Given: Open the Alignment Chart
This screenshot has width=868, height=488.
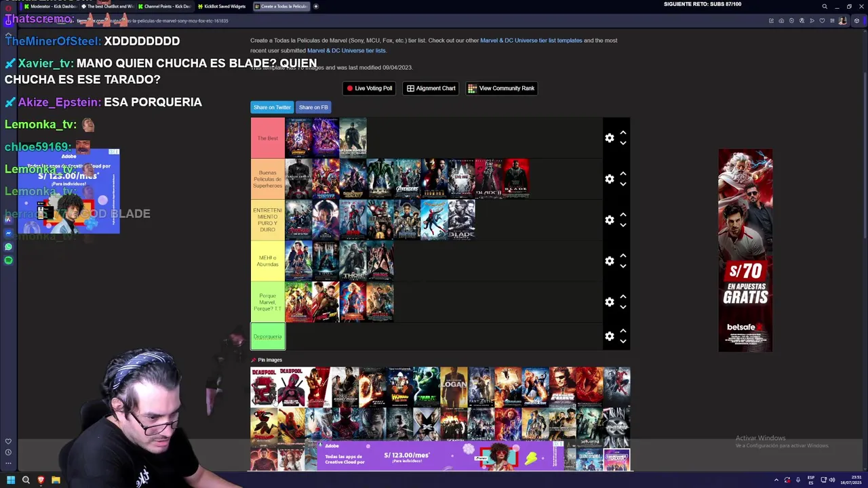Looking at the screenshot, I should [431, 88].
